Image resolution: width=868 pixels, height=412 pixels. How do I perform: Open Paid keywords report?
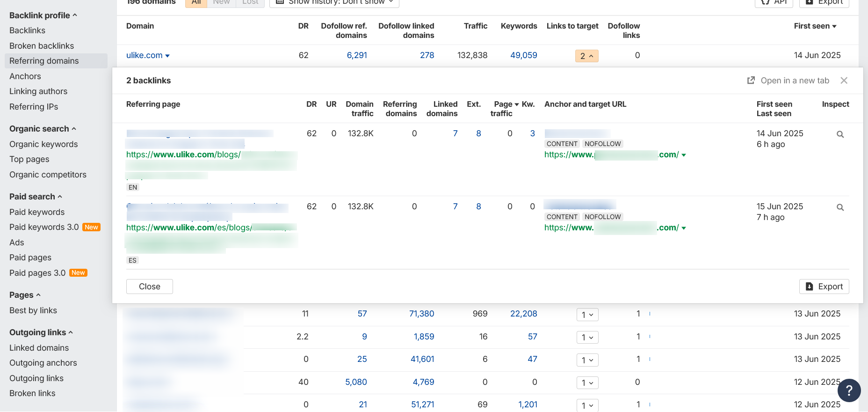pyautogui.click(x=37, y=212)
